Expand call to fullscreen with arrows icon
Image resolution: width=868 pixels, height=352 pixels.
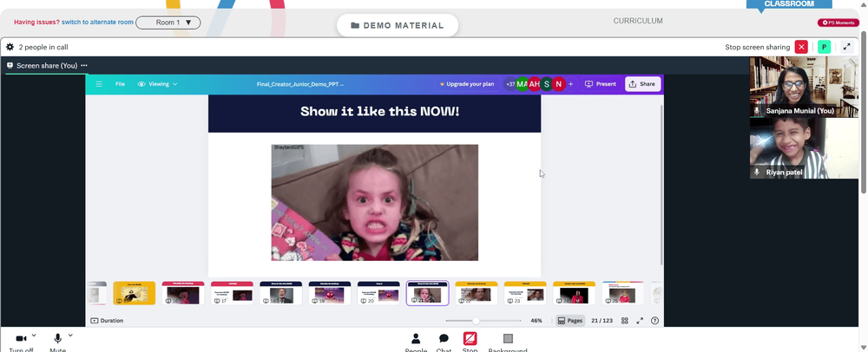coord(847,47)
